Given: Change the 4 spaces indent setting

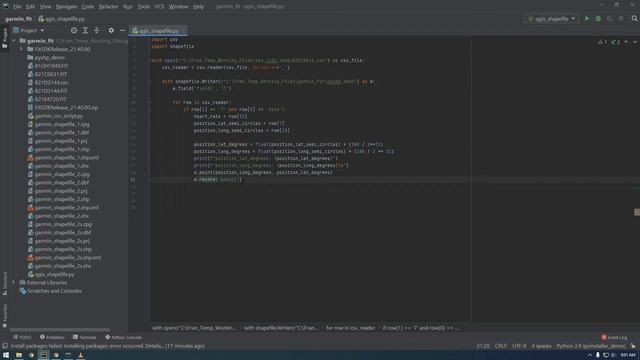Looking at the screenshot, I should [541, 346].
